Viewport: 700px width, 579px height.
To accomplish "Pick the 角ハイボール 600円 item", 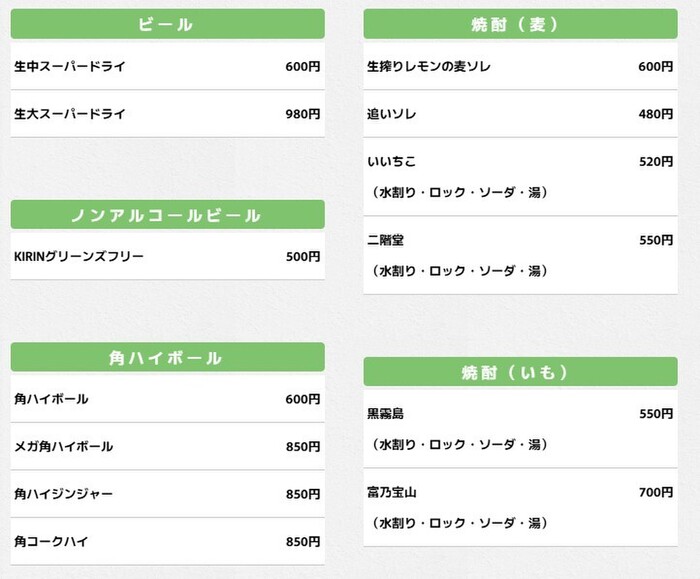I will point(51,399).
